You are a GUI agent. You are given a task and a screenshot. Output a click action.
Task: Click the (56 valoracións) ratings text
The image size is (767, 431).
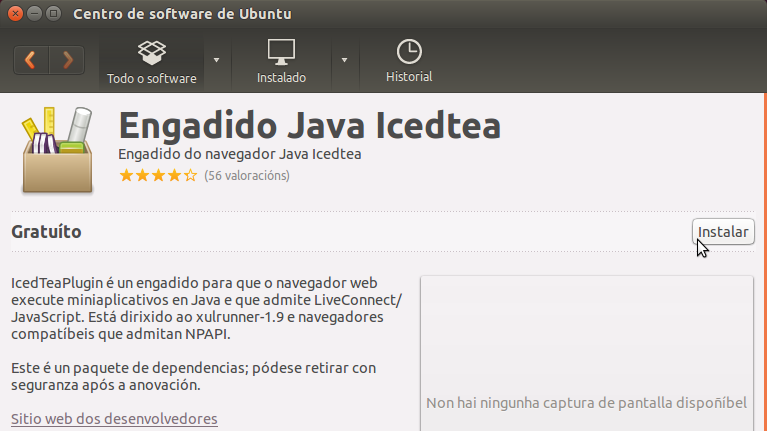[x=247, y=176]
